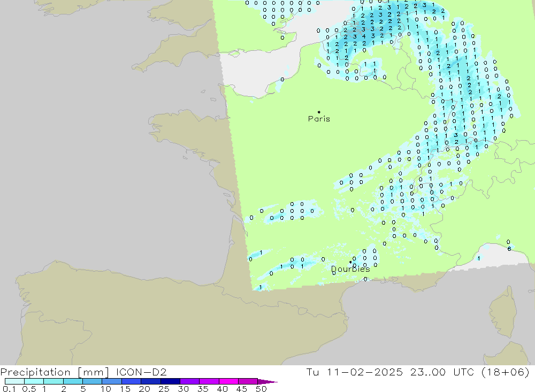535x392 pixels.
Task: Click the Dourbies city label
Action: 350,269
